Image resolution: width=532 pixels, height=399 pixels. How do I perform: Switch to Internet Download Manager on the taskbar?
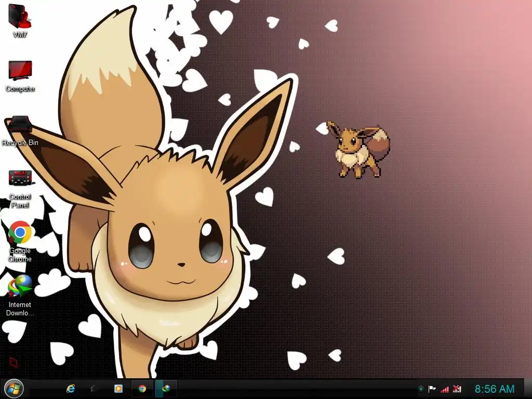[x=166, y=389]
